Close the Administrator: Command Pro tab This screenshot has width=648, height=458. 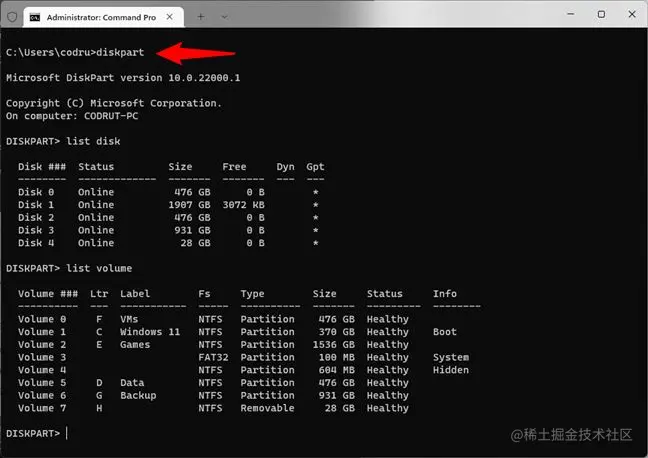169,17
